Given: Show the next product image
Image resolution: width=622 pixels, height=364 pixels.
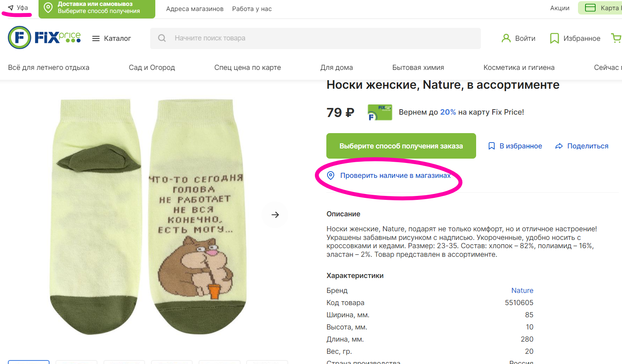Looking at the screenshot, I should click(274, 215).
